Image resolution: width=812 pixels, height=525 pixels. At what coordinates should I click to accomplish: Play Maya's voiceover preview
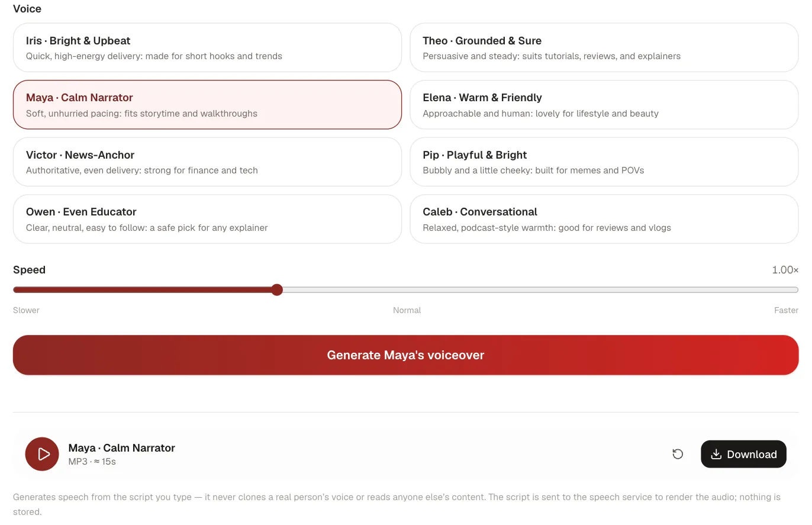(x=42, y=454)
